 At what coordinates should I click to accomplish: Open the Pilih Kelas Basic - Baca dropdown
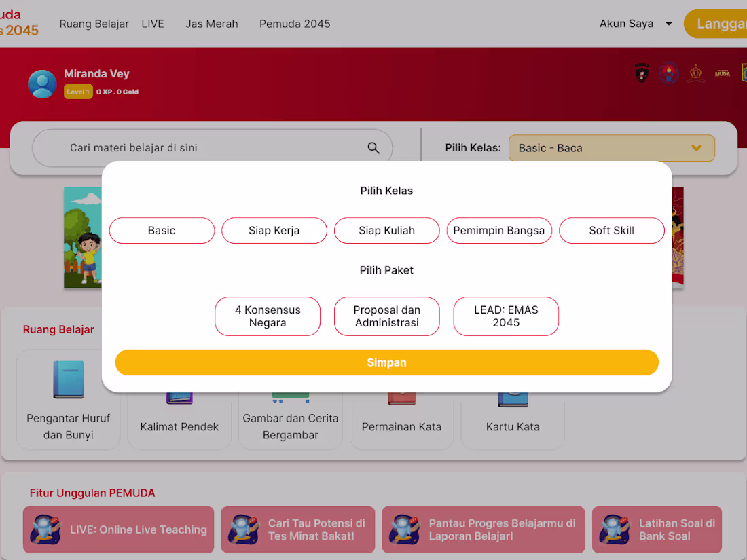click(612, 148)
